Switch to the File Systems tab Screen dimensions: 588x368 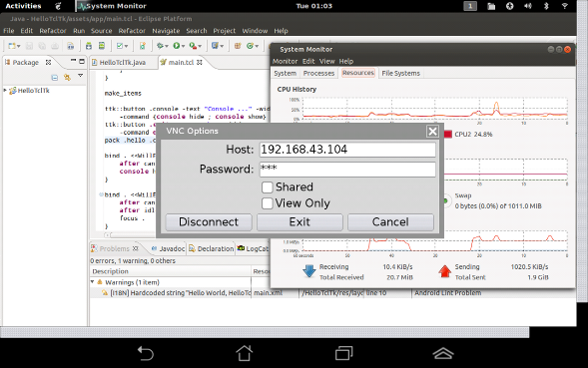[x=401, y=73]
